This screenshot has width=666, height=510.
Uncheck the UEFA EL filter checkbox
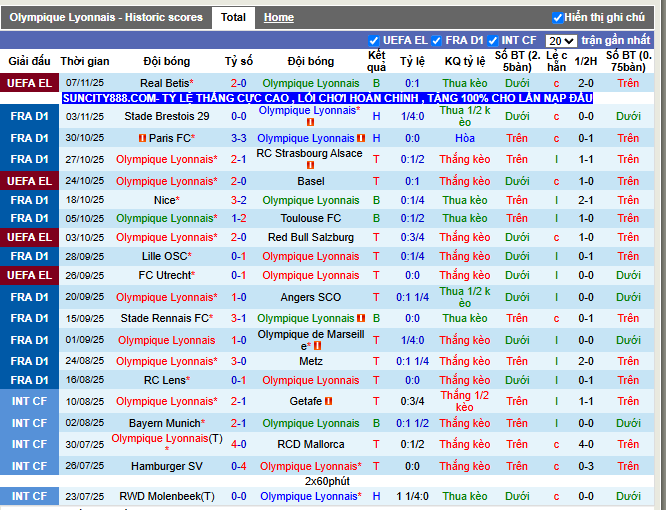(x=373, y=41)
